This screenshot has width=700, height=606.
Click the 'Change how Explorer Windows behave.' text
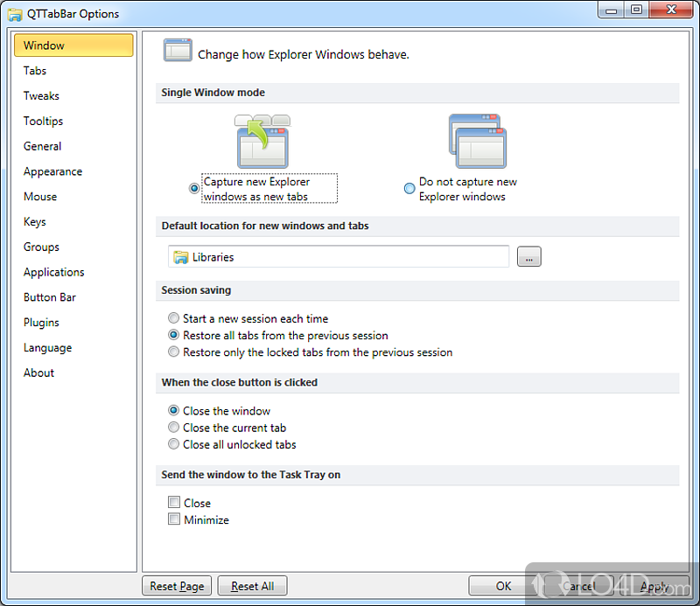click(303, 54)
